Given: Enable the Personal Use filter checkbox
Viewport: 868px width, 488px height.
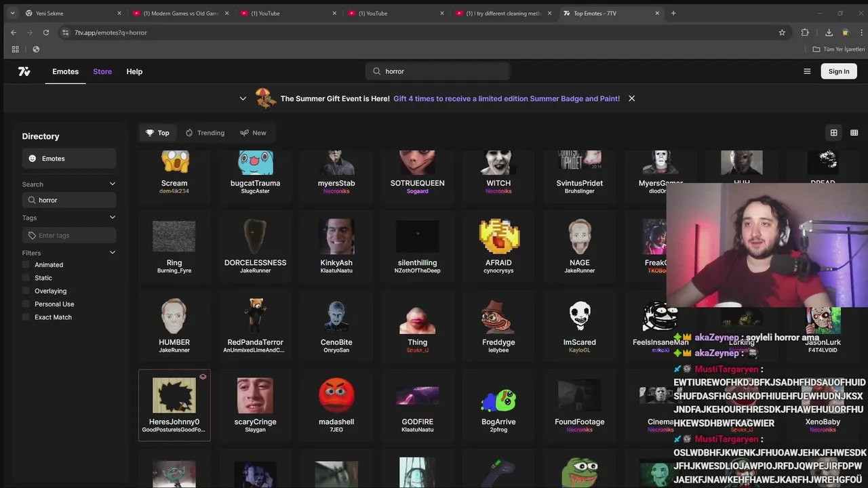Looking at the screenshot, I should 26,304.
